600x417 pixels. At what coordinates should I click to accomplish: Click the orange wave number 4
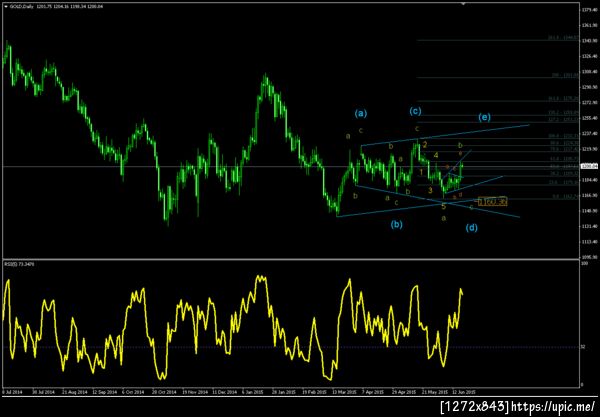click(x=436, y=155)
